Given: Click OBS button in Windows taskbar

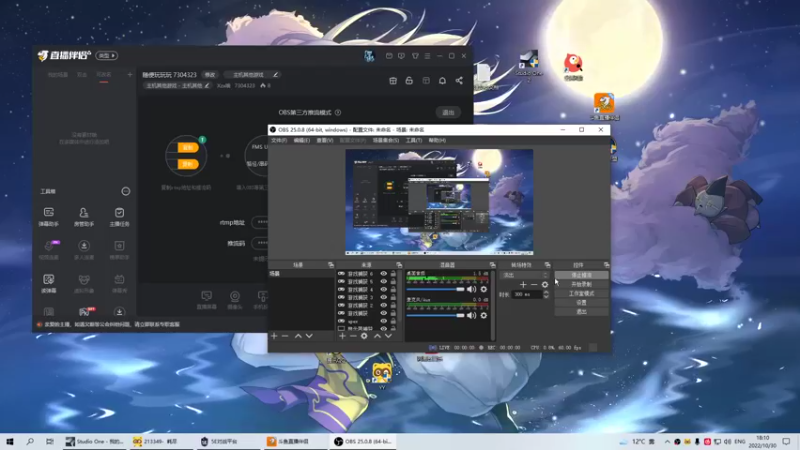Looking at the screenshot, I should pos(364,441).
